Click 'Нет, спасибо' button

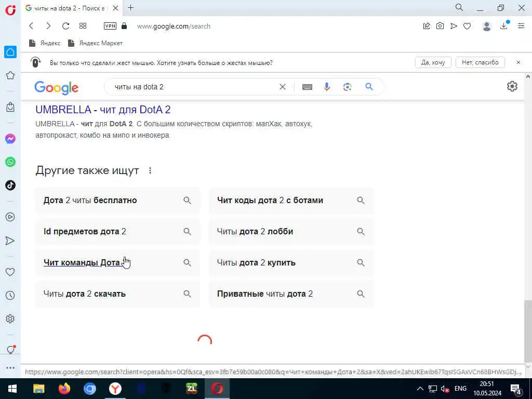tap(480, 62)
